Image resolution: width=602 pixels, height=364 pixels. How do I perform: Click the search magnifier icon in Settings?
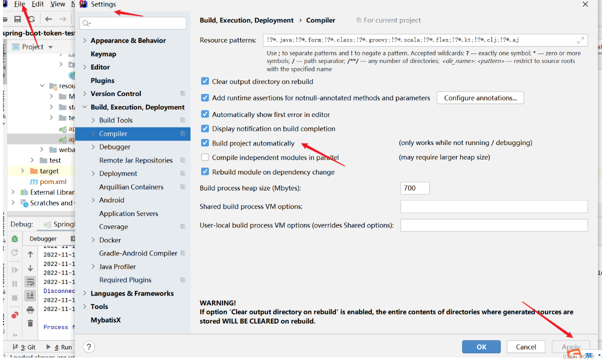click(x=86, y=23)
